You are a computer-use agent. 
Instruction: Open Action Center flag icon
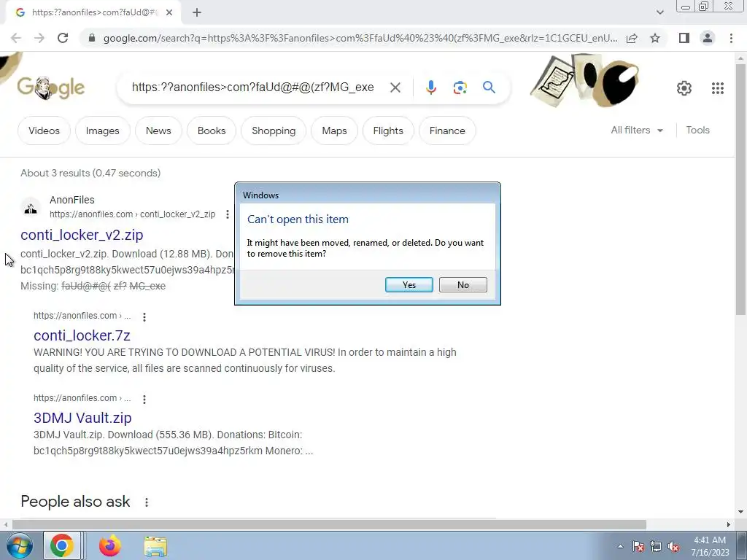638,546
